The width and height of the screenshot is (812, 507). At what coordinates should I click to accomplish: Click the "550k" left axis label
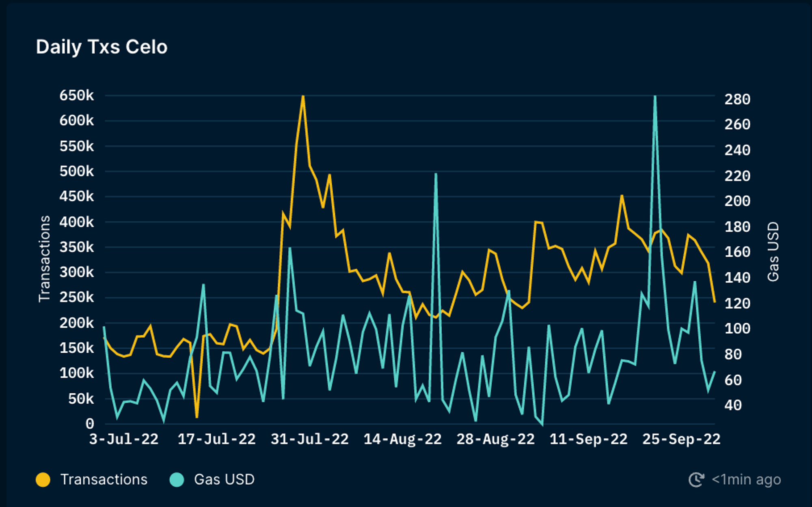(77, 146)
